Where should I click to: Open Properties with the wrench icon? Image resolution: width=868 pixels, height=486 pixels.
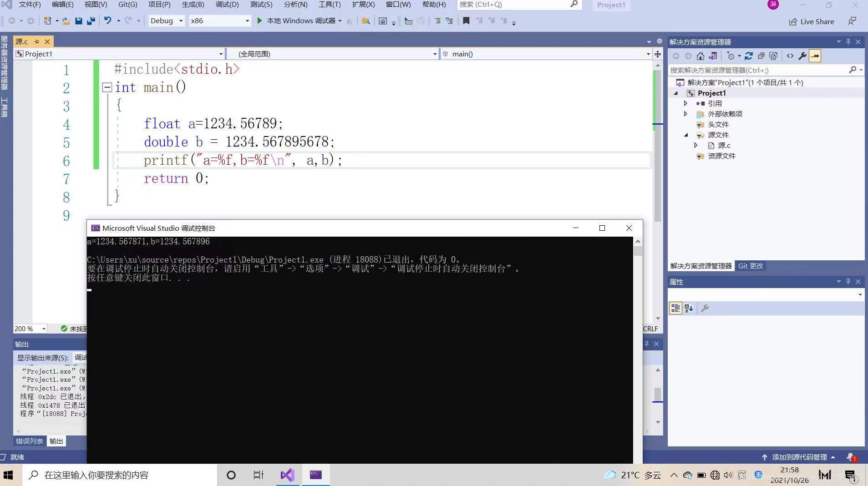coord(802,56)
